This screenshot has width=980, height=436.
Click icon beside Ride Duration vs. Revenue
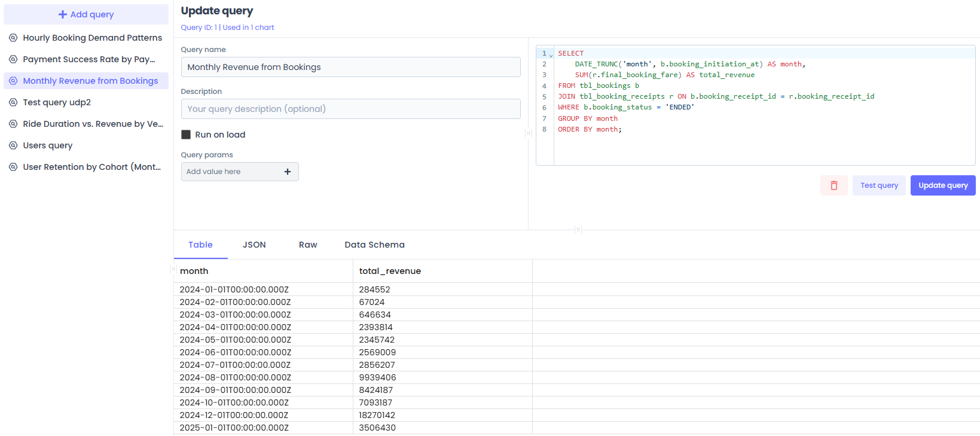[13, 124]
